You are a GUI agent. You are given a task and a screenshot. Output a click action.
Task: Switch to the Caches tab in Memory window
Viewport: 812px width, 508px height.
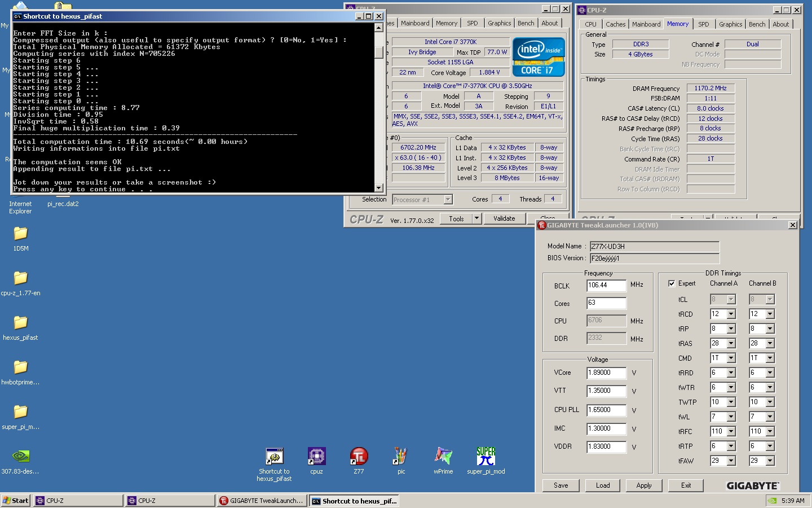point(615,24)
